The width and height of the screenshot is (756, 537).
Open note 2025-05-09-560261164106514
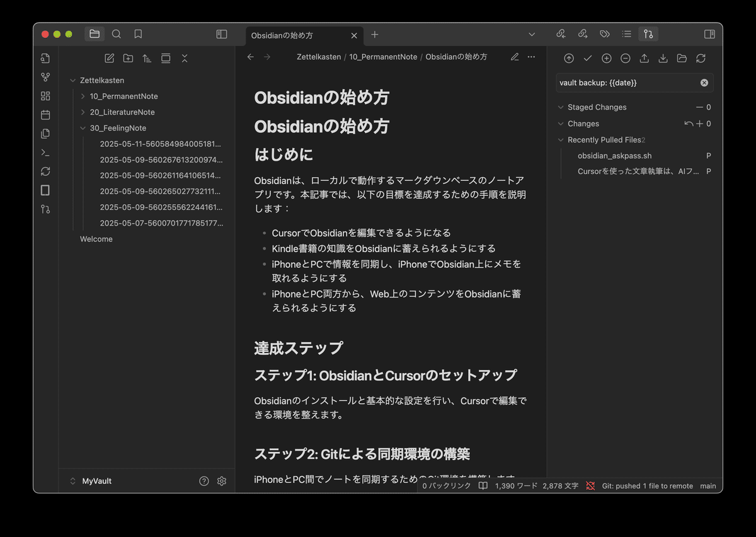pos(160,175)
